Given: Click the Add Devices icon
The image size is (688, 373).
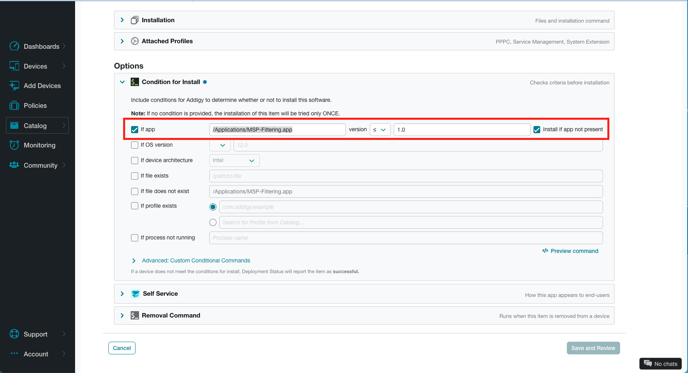Looking at the screenshot, I should [x=14, y=86].
